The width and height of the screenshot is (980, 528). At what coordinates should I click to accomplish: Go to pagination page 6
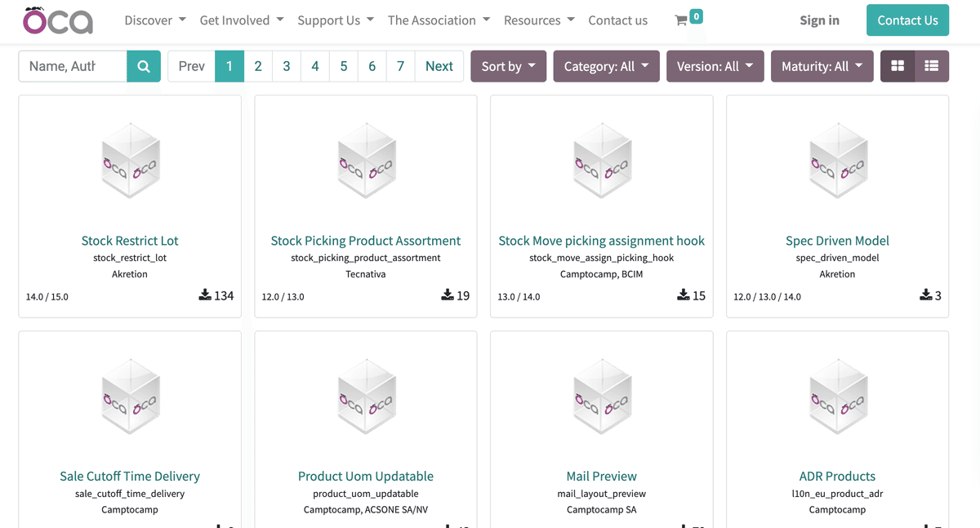pyautogui.click(x=372, y=66)
